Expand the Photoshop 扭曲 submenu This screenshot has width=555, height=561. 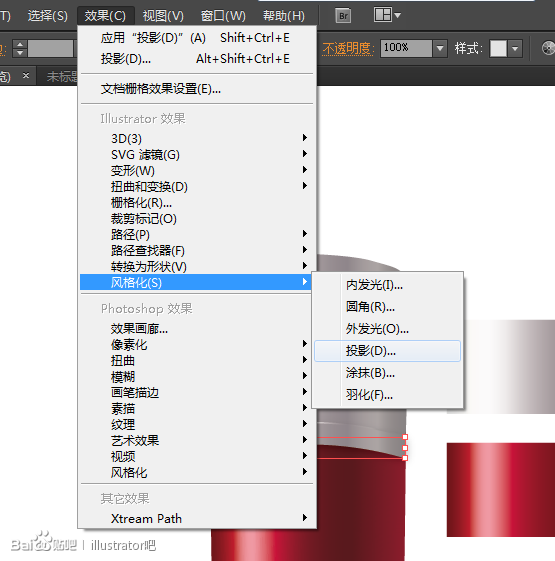click(196, 360)
